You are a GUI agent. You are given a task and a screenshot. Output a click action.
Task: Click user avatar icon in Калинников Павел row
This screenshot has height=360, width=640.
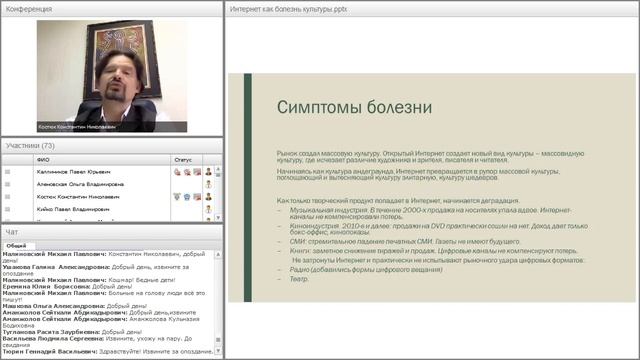click(209, 172)
